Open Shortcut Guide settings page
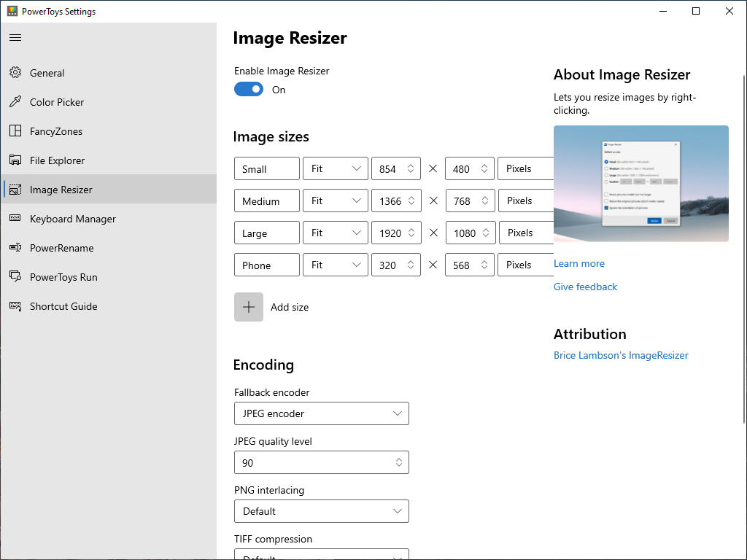Viewport: 747px width, 560px height. point(109,306)
